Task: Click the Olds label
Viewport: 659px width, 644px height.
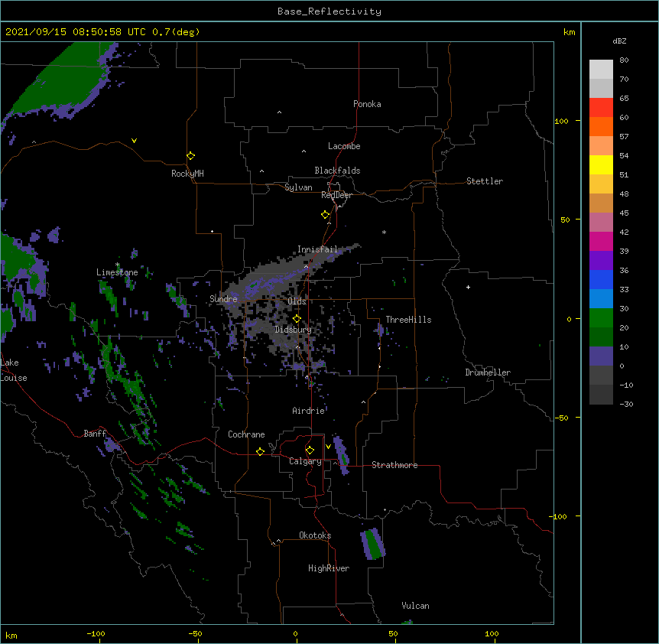Action: [297, 301]
